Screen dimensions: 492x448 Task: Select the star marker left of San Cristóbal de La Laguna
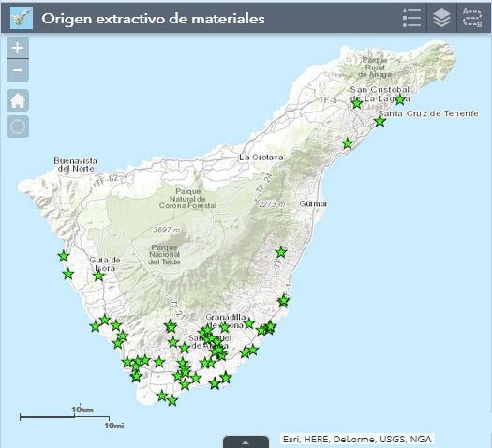[x=357, y=103]
